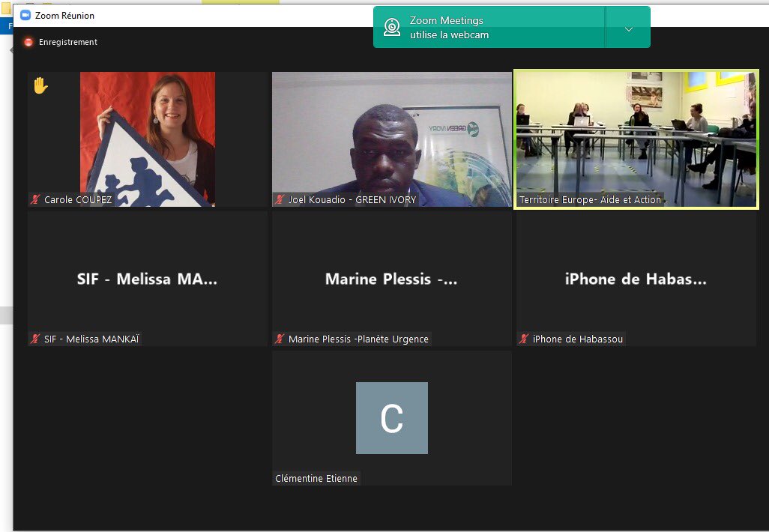Click SIF - Melissa MANKAÏ muted microphone icon
The width and height of the screenshot is (769, 532).
click(x=35, y=339)
